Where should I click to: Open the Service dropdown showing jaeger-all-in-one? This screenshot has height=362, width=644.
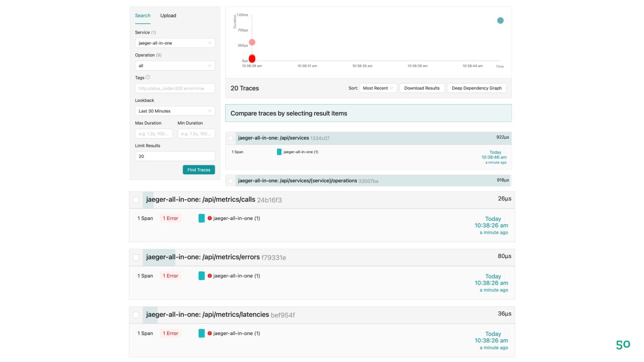(175, 43)
